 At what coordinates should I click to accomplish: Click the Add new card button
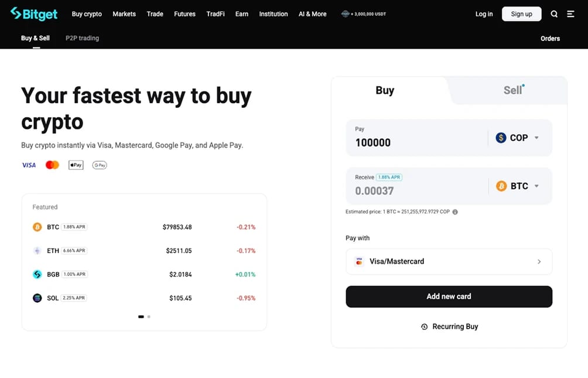coord(449,297)
